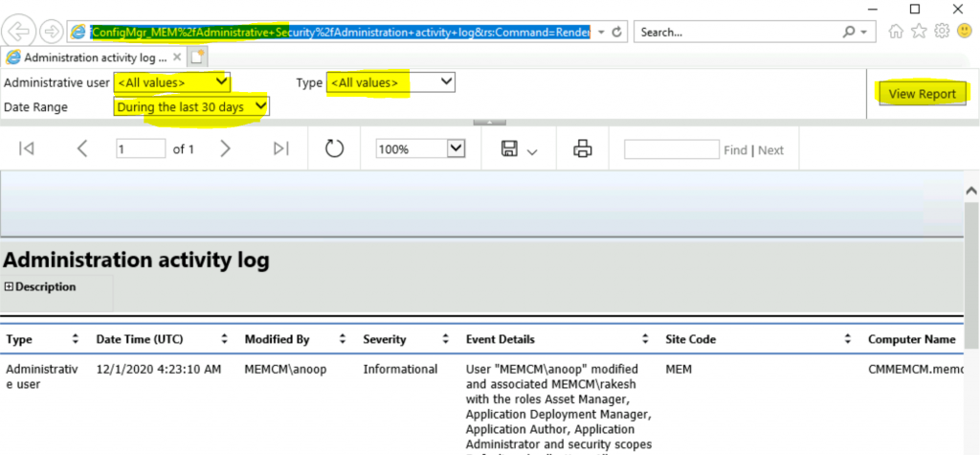Click the Administration activity log heading

tap(136, 260)
